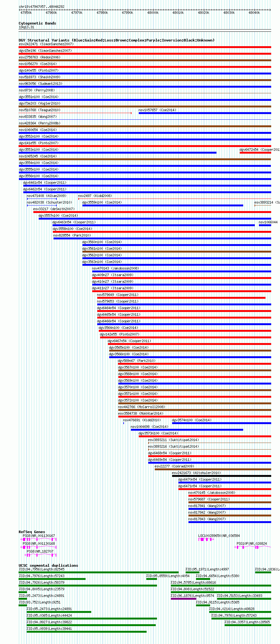280x644 pixels.
Task: Open the nsv963056 (Sudmant2013) variant
Action: pos(41,84)
